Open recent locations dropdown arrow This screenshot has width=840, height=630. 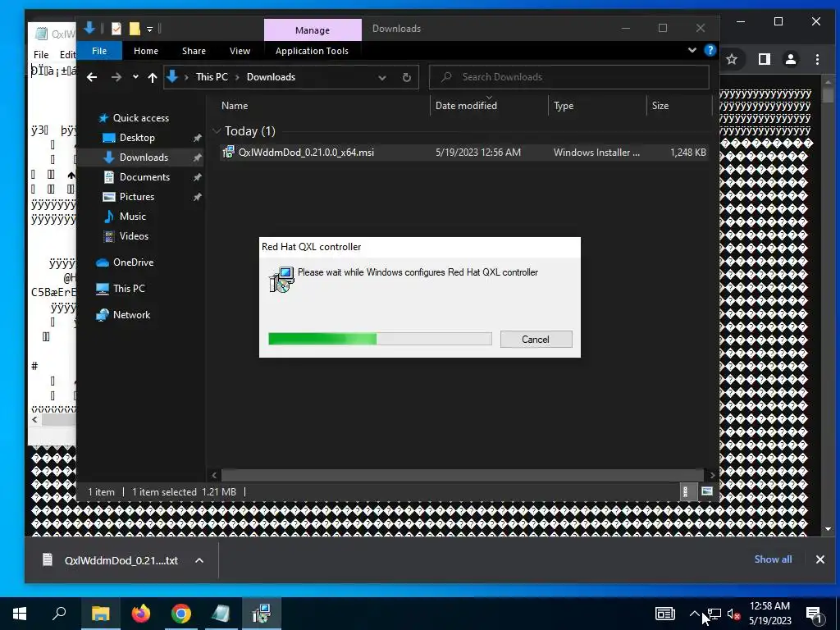[x=135, y=77]
